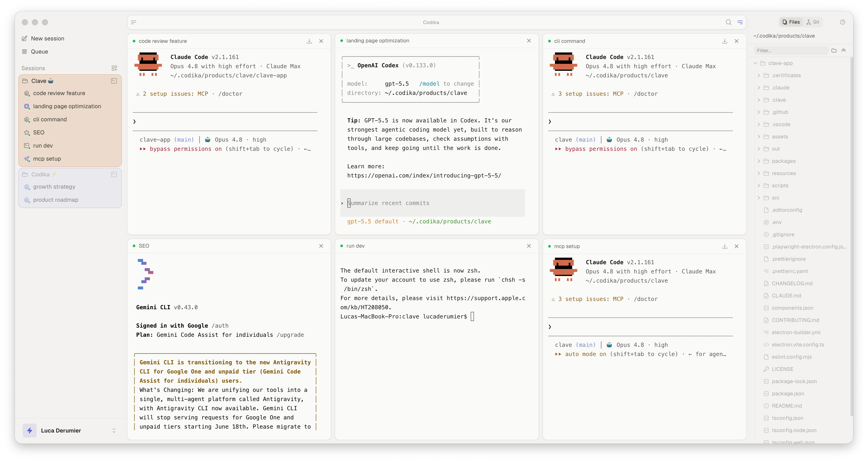Download the mcp setup pane output
868x462 pixels.
[725, 246]
